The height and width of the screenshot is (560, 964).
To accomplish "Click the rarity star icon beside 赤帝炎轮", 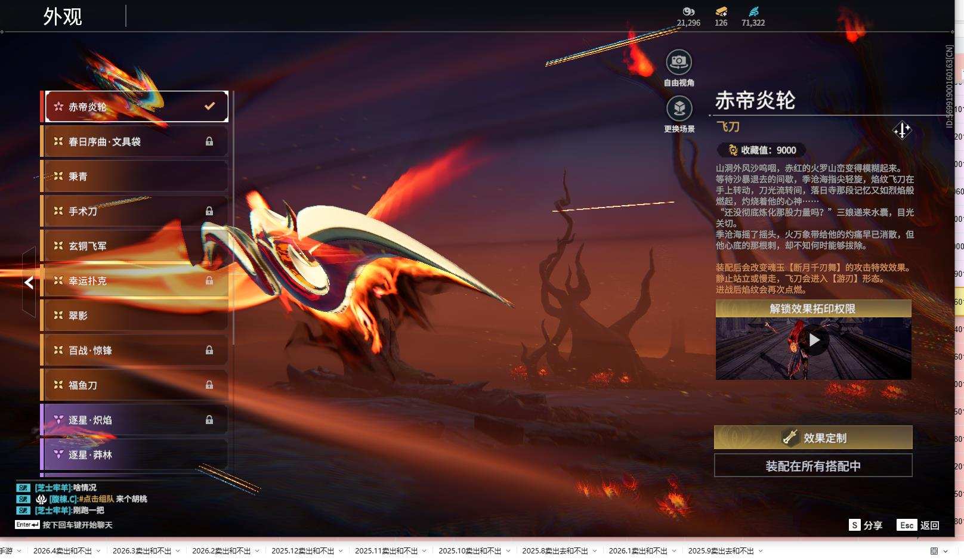I will click(x=58, y=107).
